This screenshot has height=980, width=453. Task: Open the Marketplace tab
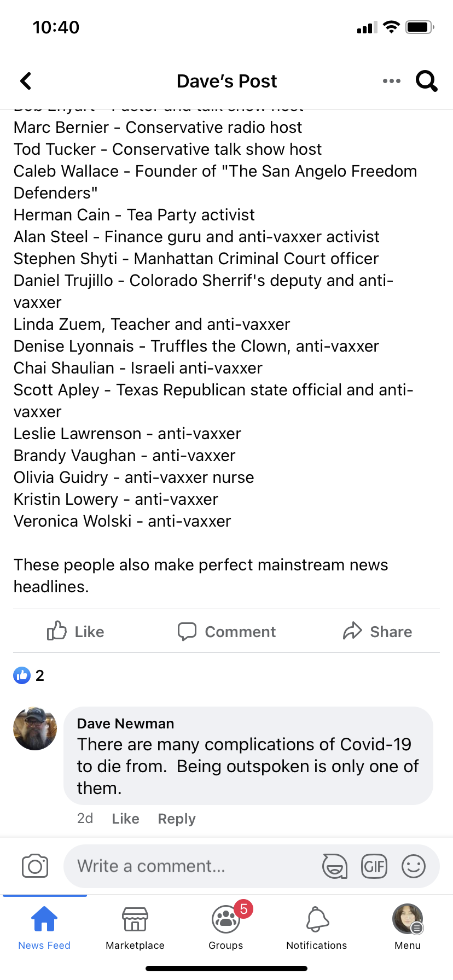[135, 927]
